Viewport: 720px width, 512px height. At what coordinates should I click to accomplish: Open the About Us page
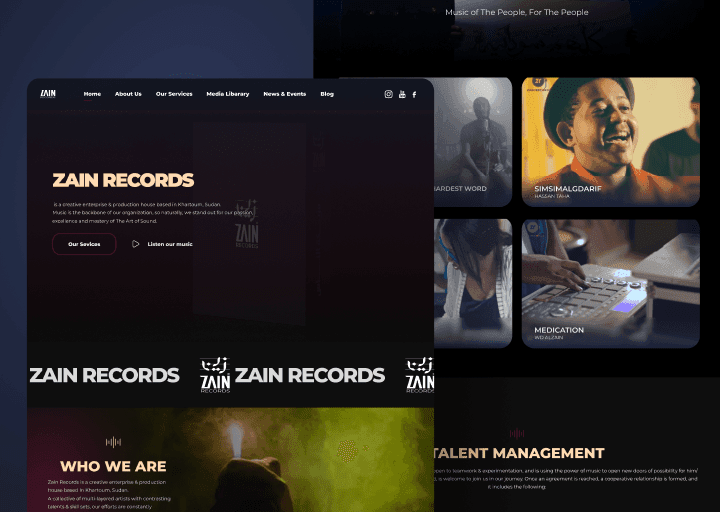pyautogui.click(x=128, y=94)
